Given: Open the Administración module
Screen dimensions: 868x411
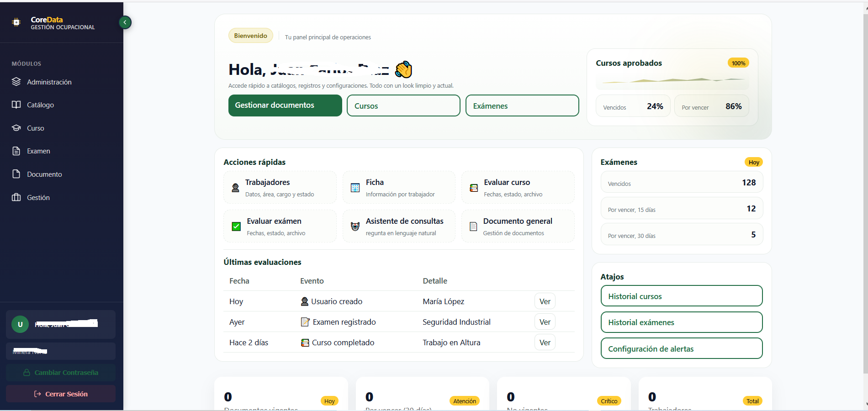Looking at the screenshot, I should coord(49,82).
